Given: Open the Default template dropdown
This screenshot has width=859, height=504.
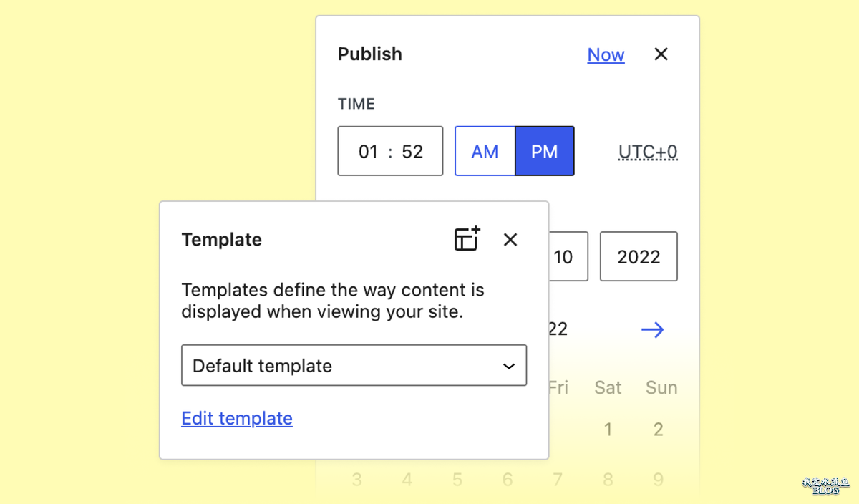Looking at the screenshot, I should pos(354,366).
